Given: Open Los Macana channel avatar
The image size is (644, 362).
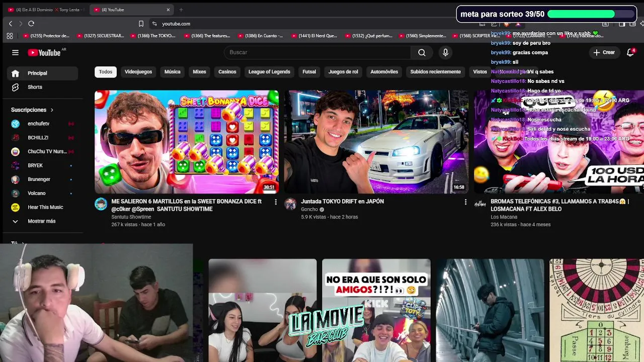Looking at the screenshot, I should 480,204.
